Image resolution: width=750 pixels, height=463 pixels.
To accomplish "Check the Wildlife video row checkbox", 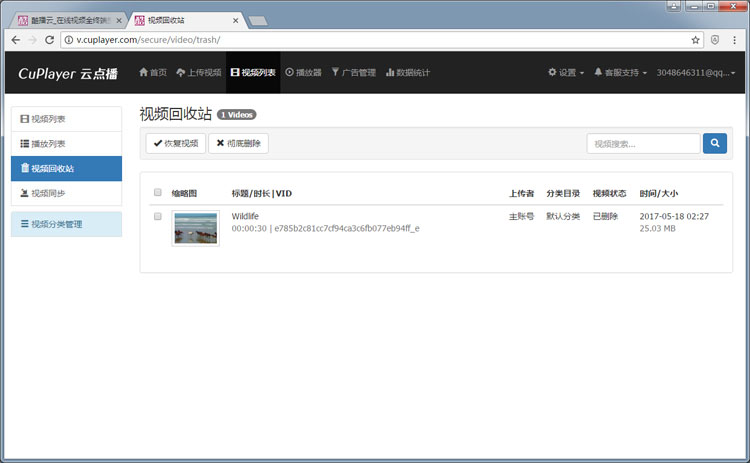I will [157, 216].
